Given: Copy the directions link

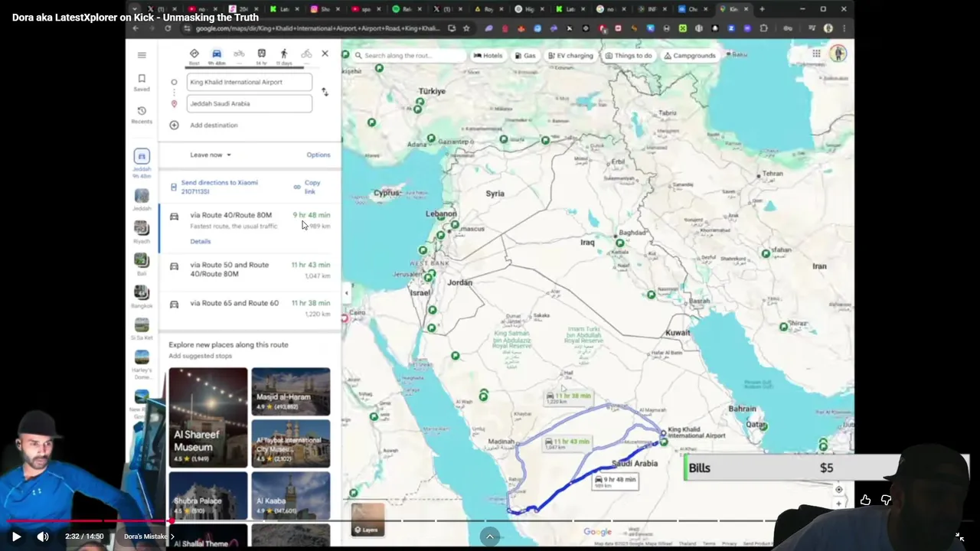Looking at the screenshot, I should pyautogui.click(x=308, y=187).
